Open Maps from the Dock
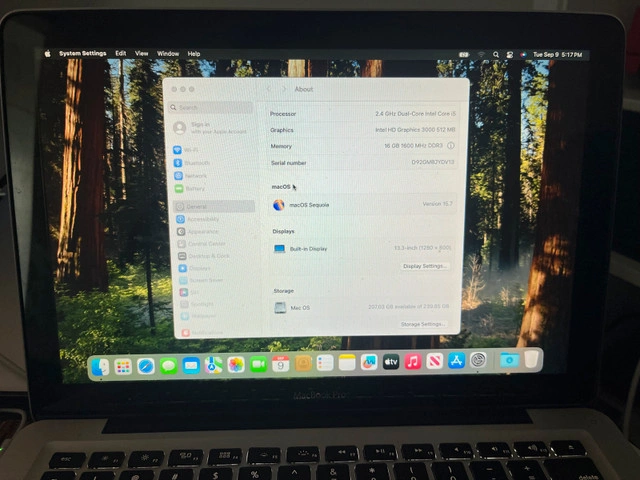 (x=213, y=365)
